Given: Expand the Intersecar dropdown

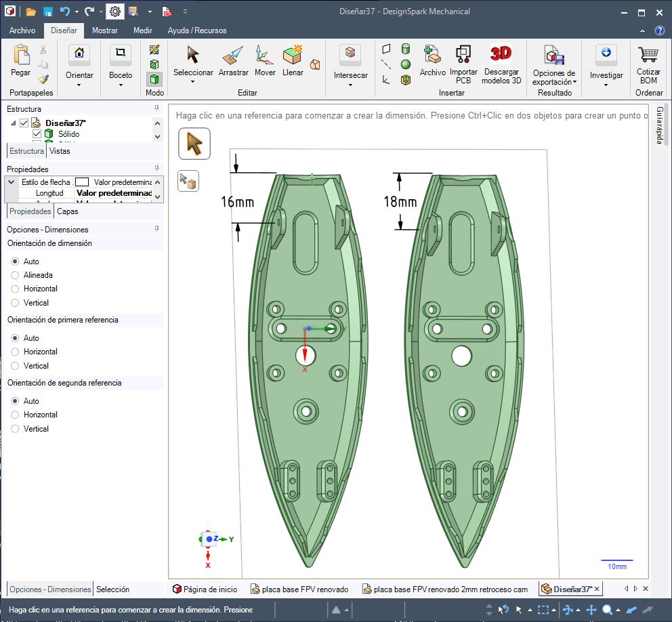Looking at the screenshot, I should (x=350, y=85).
